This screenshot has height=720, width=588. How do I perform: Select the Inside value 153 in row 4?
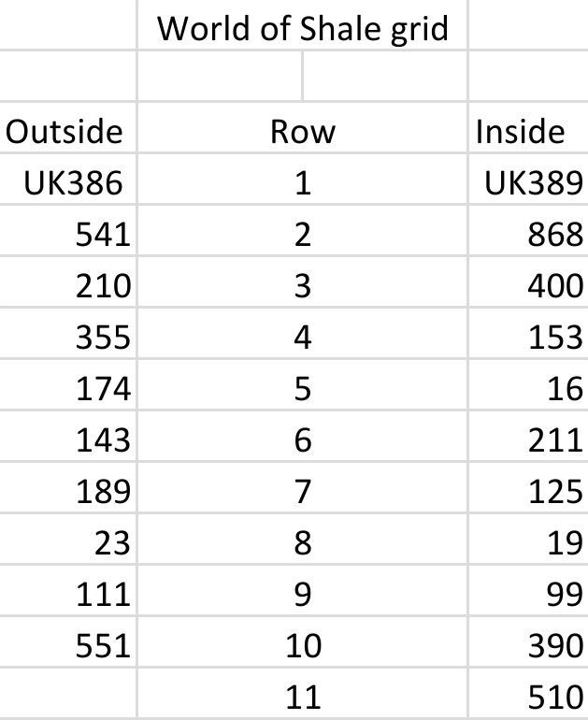click(x=528, y=333)
